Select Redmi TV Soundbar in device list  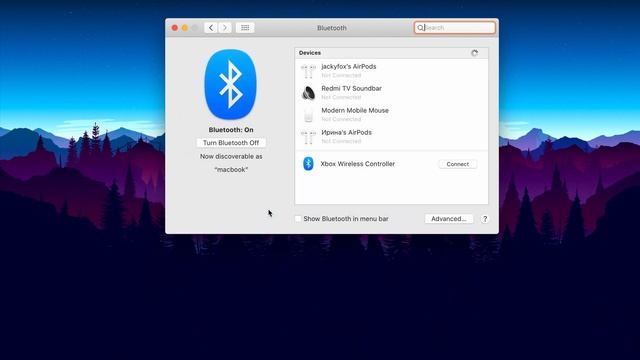(391, 93)
